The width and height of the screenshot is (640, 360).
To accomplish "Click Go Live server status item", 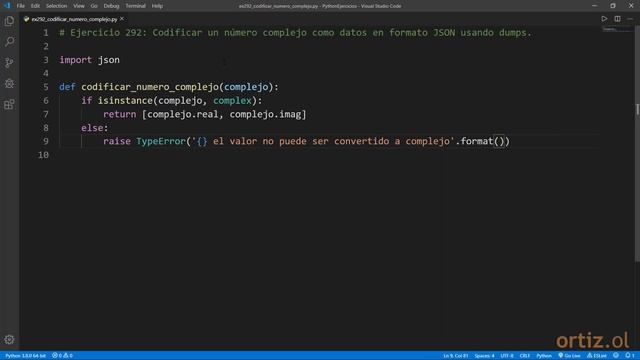I will (x=569, y=356).
